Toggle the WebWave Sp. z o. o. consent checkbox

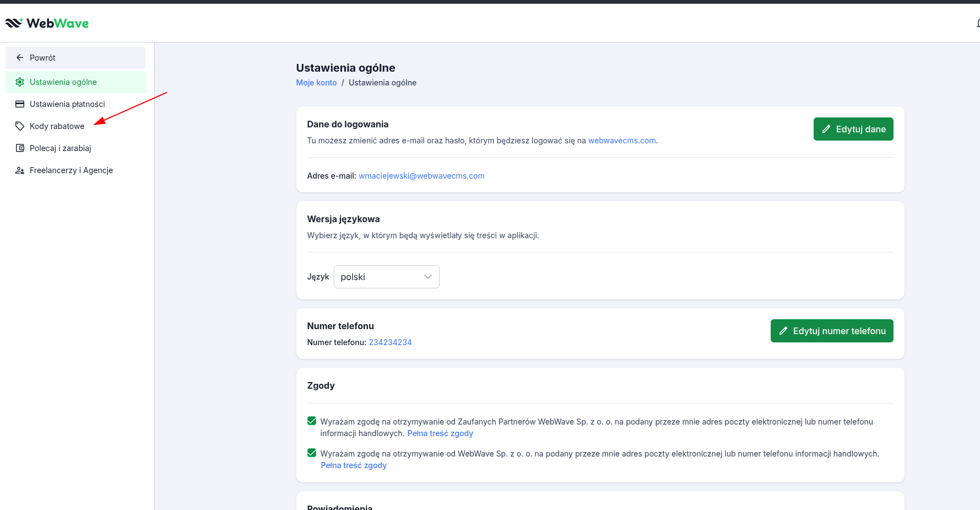tap(312, 453)
